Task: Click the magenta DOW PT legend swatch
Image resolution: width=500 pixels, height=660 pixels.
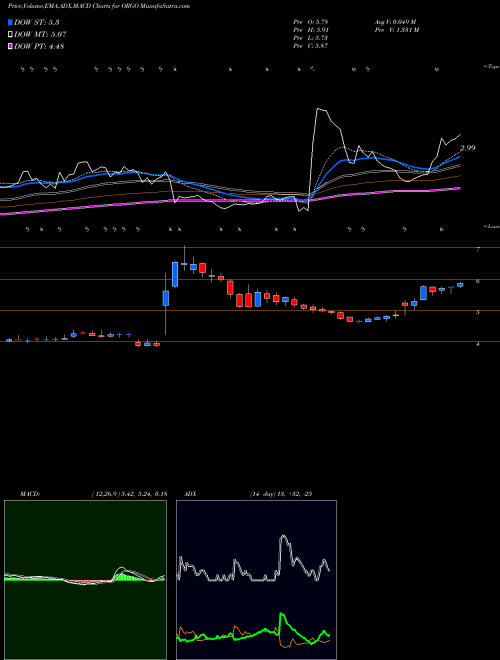Action: (10, 46)
